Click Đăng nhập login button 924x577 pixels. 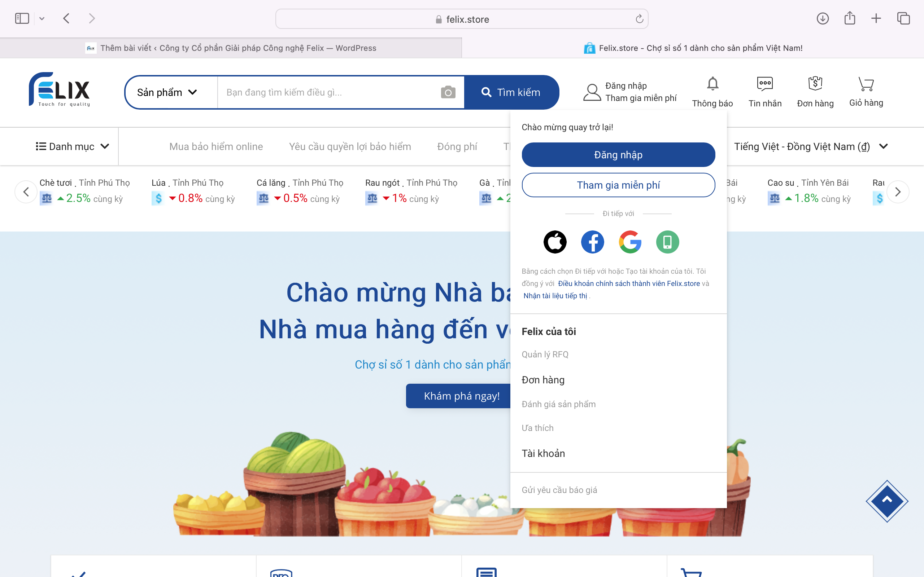click(x=618, y=154)
